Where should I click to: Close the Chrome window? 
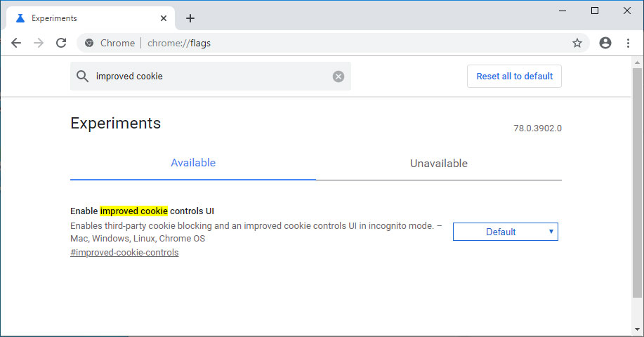click(x=626, y=11)
